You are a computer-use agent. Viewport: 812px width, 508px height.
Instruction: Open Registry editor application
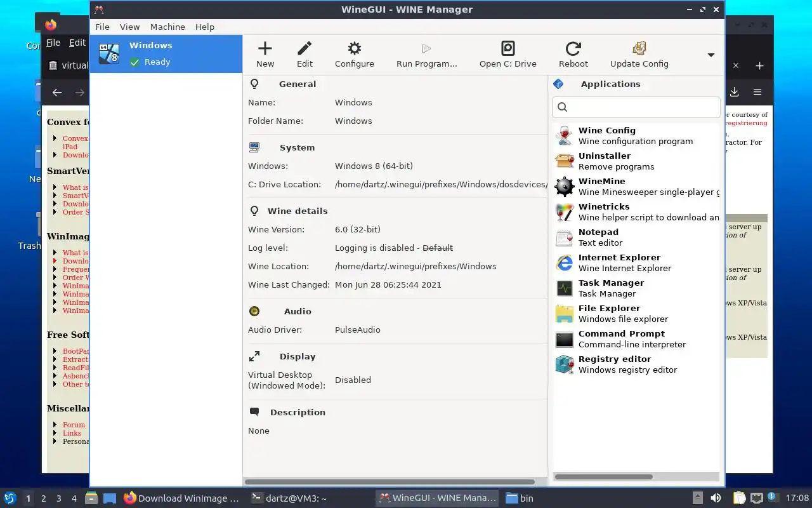click(636, 364)
